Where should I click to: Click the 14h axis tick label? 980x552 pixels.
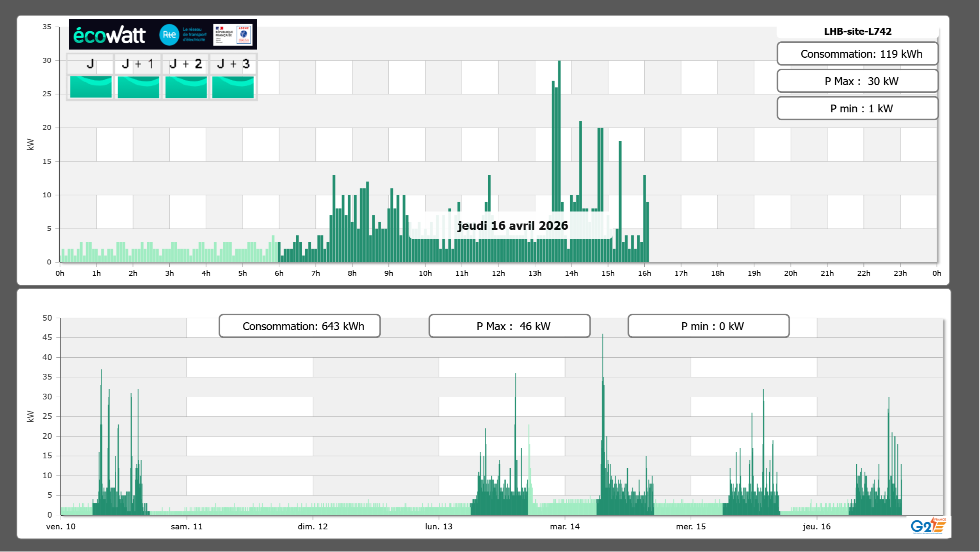click(x=571, y=273)
